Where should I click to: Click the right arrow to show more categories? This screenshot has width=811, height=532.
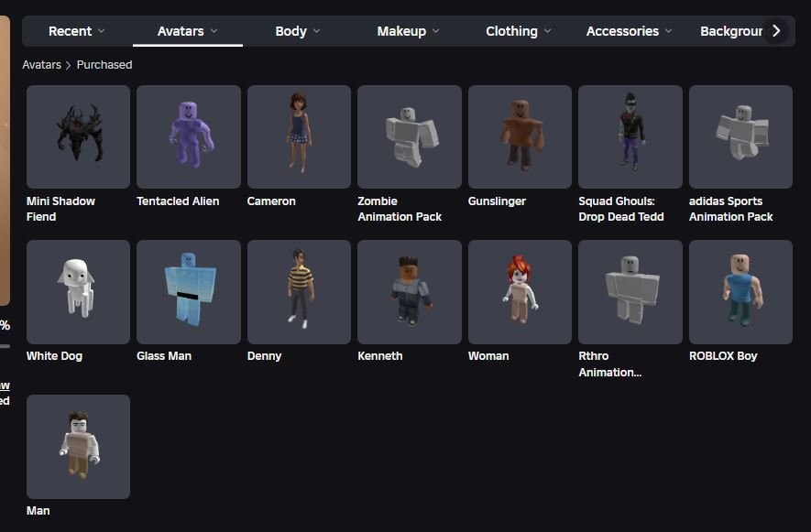point(776,31)
